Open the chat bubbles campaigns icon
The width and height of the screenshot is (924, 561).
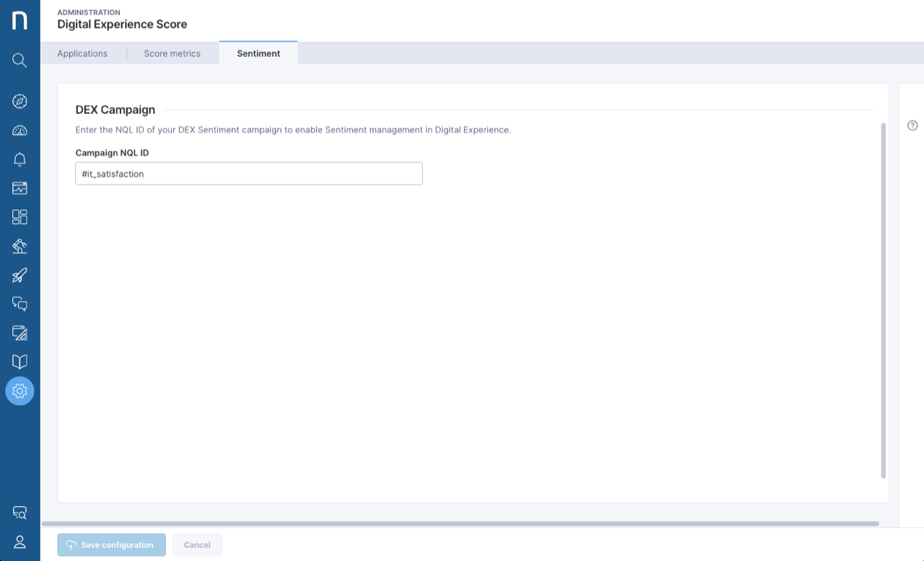pos(19,304)
